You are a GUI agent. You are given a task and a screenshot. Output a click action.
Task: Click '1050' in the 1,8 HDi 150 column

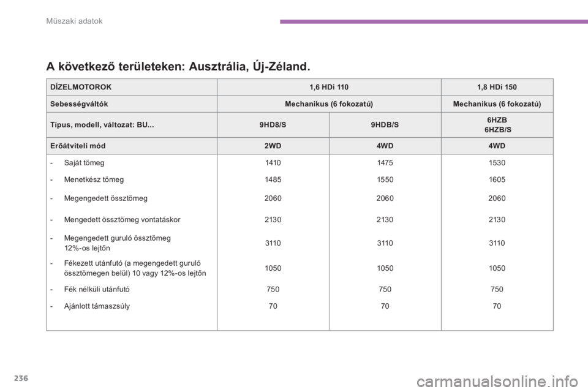point(497,268)
